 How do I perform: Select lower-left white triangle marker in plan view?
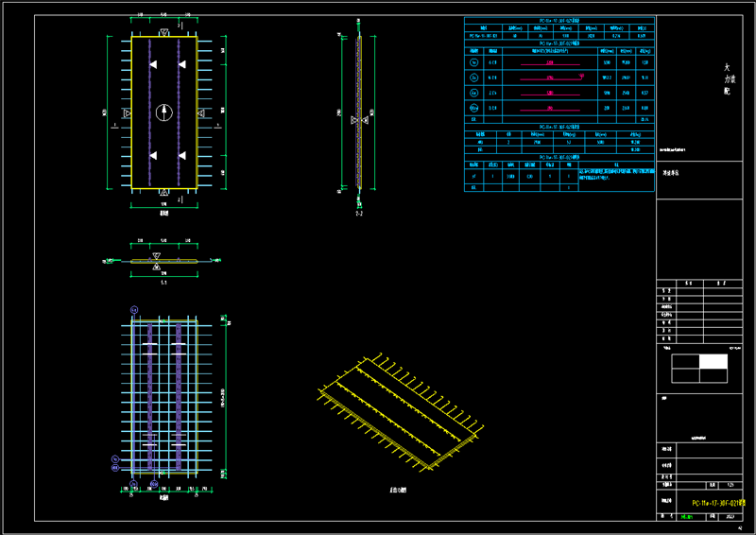(x=153, y=155)
